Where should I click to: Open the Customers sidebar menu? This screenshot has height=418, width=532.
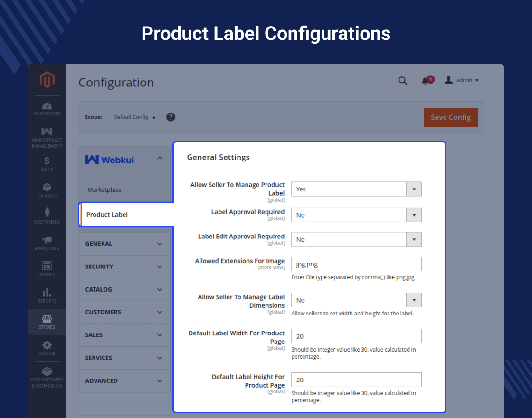click(x=47, y=216)
